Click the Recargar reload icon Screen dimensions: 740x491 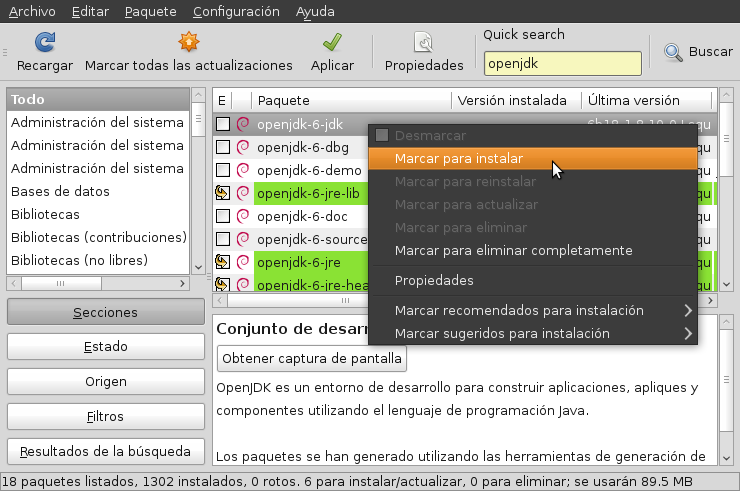click(x=45, y=42)
